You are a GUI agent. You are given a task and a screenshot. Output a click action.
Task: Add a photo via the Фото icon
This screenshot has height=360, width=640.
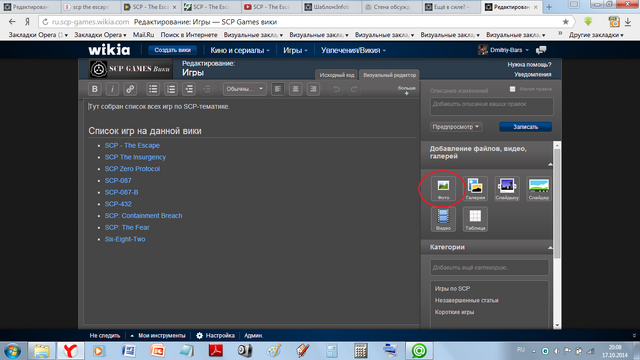click(443, 189)
